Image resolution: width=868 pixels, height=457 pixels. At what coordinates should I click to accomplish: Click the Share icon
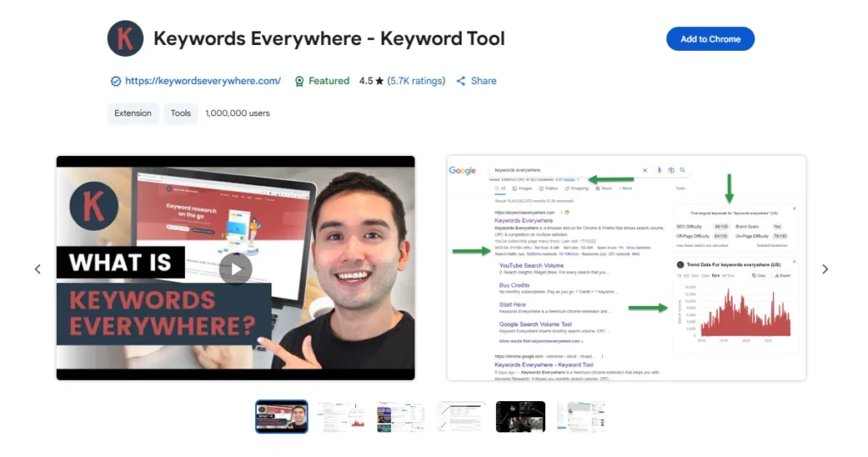(x=461, y=81)
